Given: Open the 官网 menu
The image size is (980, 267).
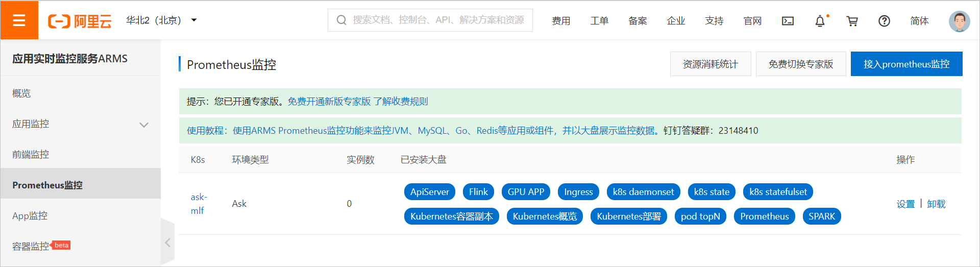Looking at the screenshot, I should click(x=752, y=21).
